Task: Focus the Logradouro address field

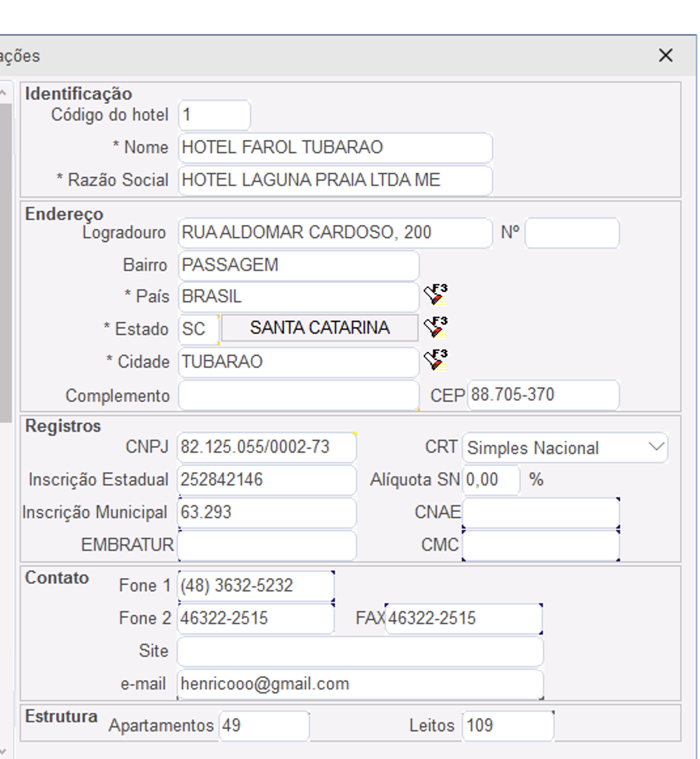Action: [334, 232]
